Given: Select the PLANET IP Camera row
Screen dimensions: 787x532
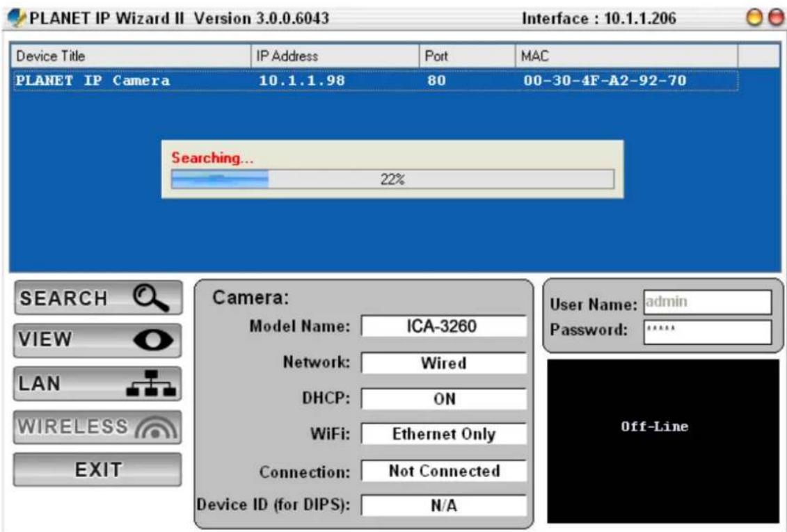Looking at the screenshot, I should (x=376, y=81).
